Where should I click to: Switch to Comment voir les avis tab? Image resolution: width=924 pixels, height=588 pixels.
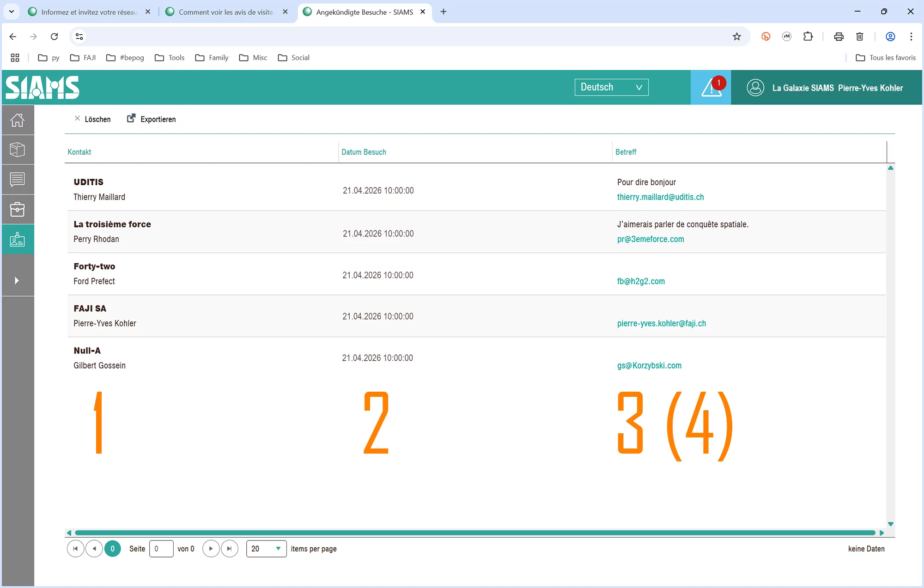[x=225, y=12]
